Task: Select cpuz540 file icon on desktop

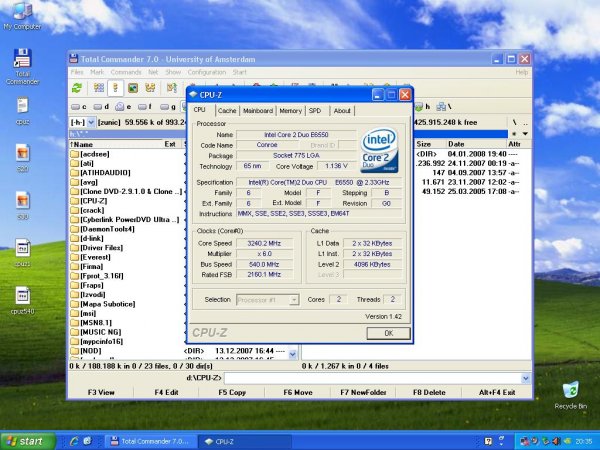Action: (x=22, y=301)
